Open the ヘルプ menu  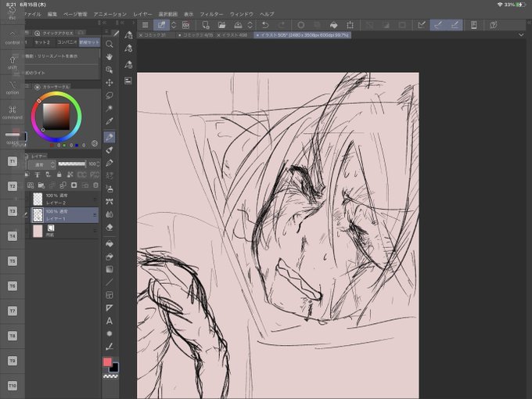point(267,14)
